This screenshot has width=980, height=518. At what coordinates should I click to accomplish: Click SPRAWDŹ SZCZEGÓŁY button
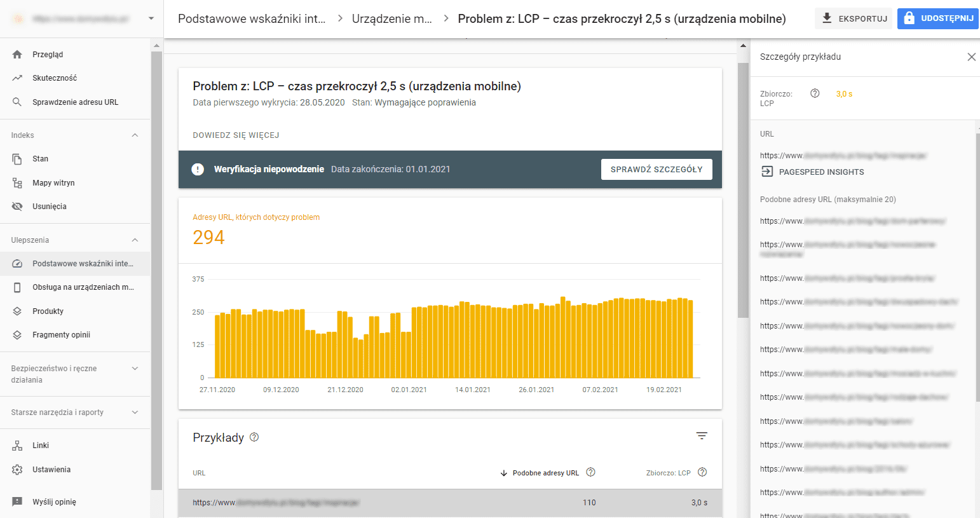657,170
